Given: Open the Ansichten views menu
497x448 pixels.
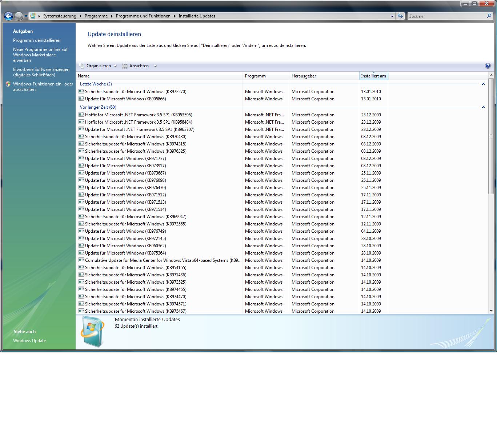Looking at the screenshot, I should 139,66.
